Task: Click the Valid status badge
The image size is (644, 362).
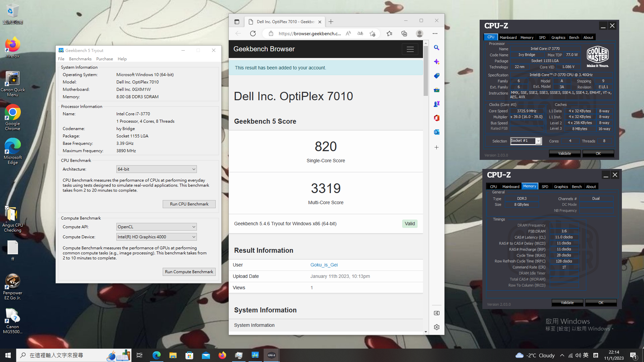Action: [410, 224]
